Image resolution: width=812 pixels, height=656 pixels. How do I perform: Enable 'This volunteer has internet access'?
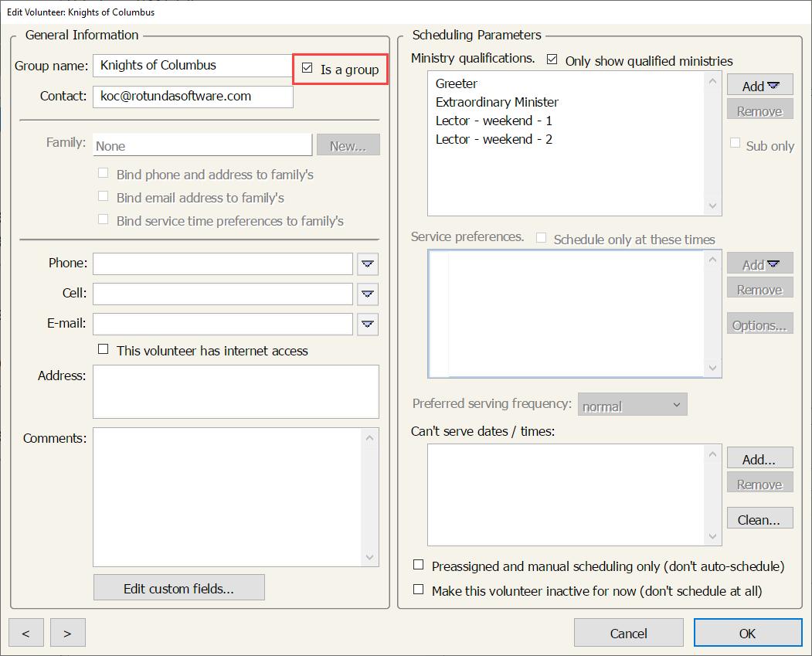(104, 350)
